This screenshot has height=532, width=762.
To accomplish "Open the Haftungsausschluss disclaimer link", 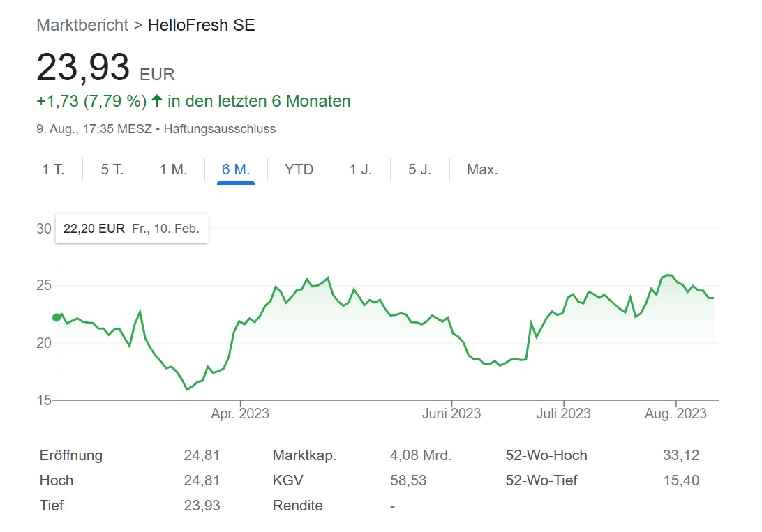I will click(220, 129).
